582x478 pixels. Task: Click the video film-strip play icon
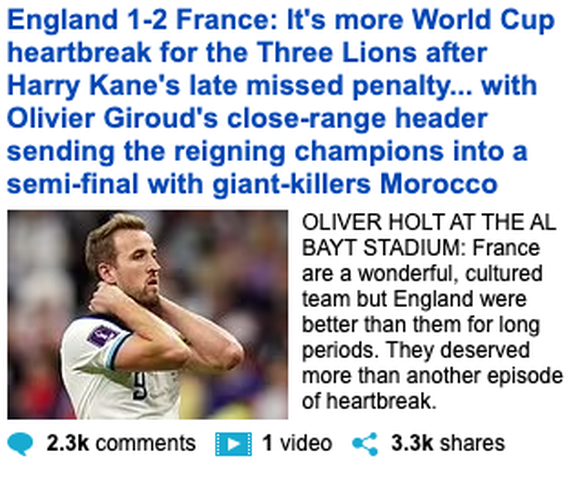pyautogui.click(x=233, y=444)
